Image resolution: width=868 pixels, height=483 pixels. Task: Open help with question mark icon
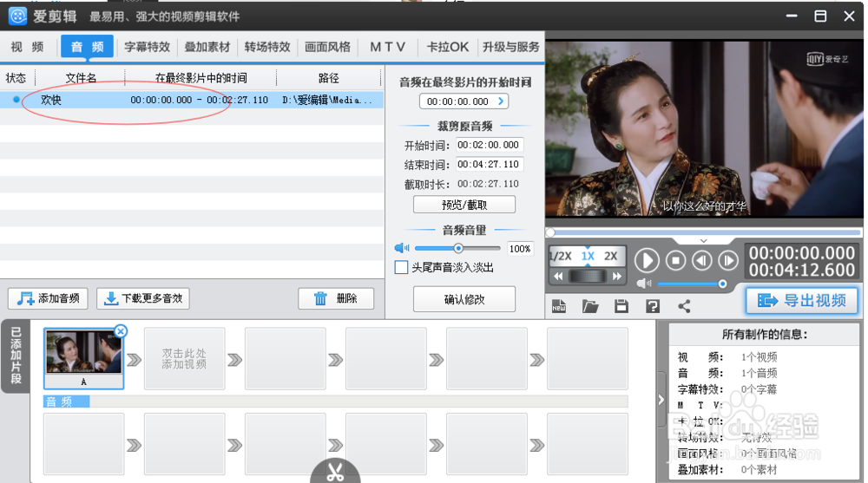point(653,306)
